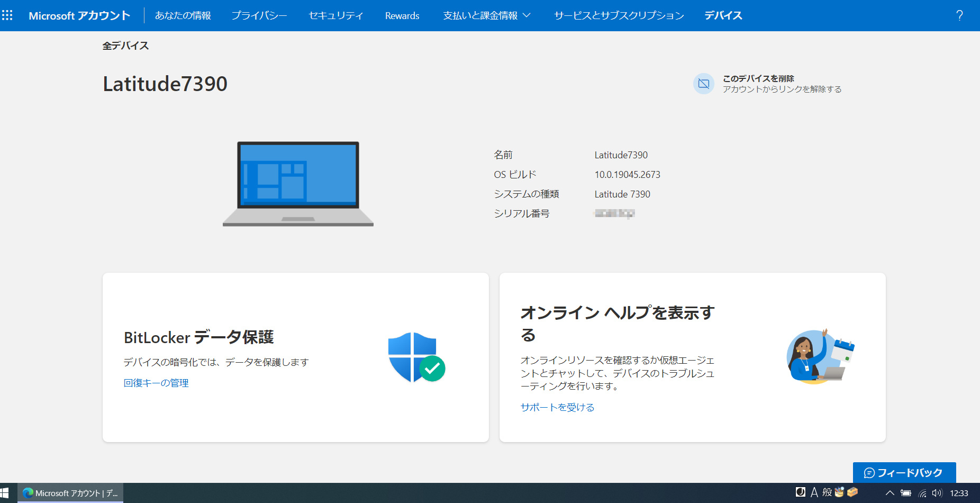Screen dimensions: 980x503
Task: Click the online help agent illustration
Action: [x=820, y=356]
